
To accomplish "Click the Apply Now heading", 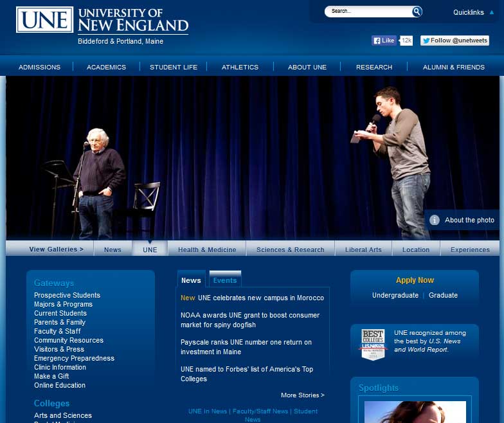I will [415, 280].
